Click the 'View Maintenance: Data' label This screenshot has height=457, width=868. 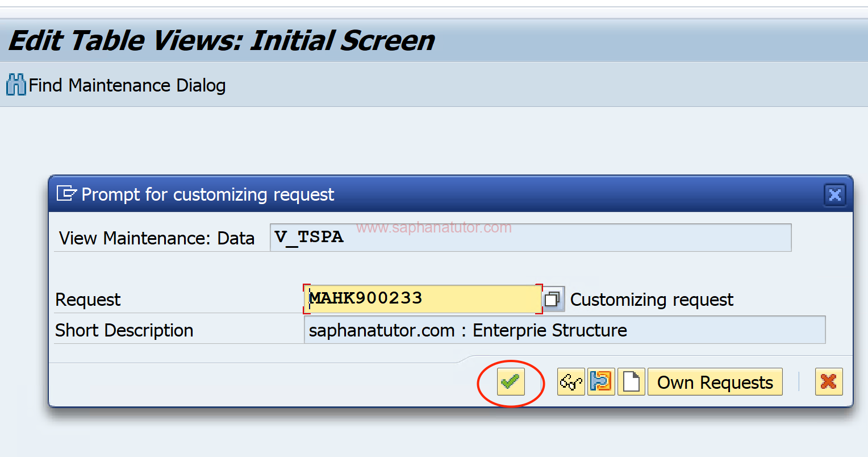coord(157,238)
